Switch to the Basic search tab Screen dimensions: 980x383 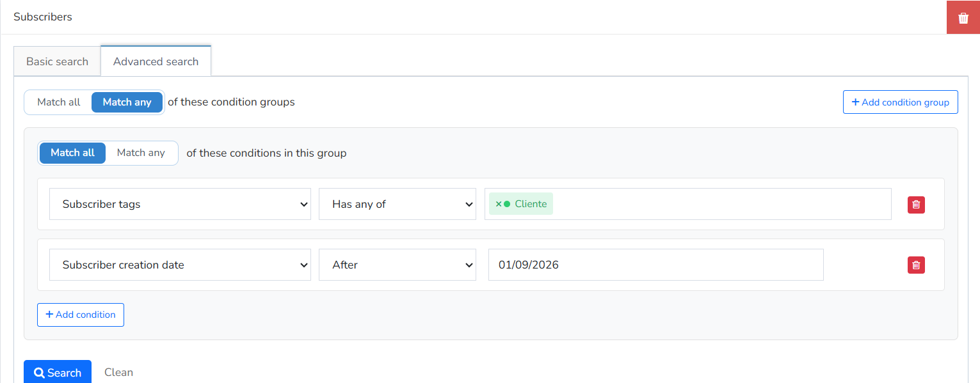[x=57, y=61]
